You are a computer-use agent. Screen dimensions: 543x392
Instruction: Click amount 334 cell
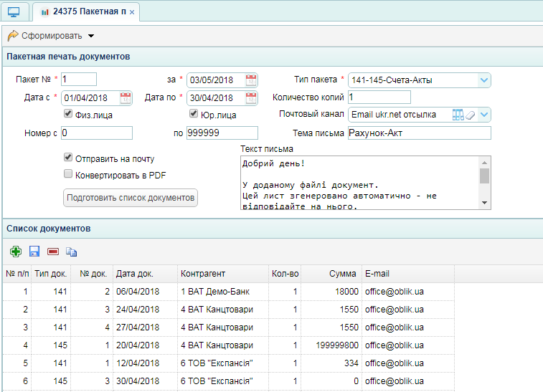click(x=331, y=363)
